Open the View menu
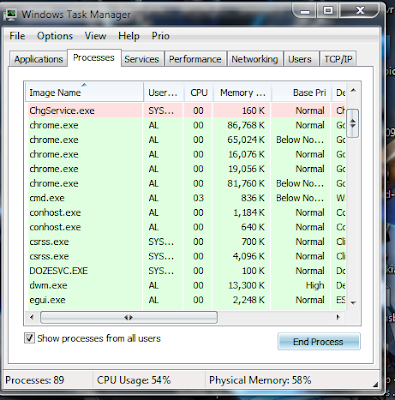 point(95,36)
